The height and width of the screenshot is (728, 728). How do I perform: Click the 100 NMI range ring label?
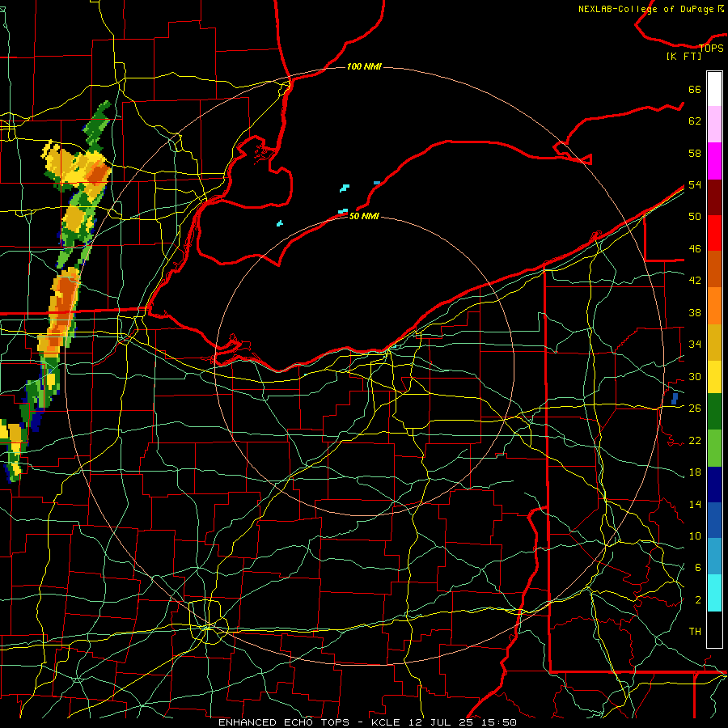[x=365, y=67]
